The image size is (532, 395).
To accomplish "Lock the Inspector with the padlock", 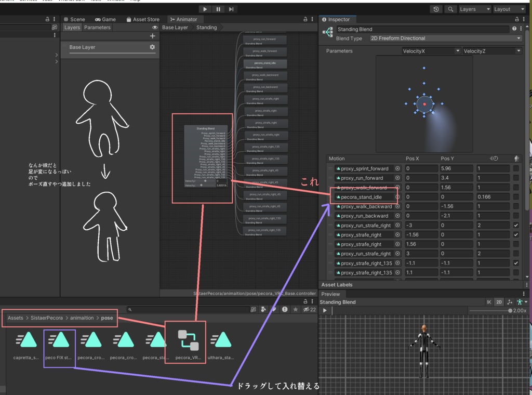I will 517,19.
